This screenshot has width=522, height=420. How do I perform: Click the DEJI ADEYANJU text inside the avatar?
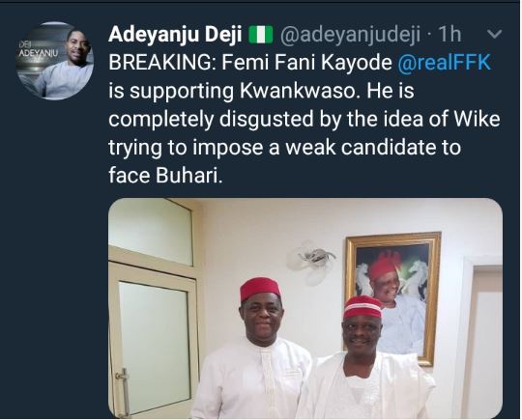click(x=38, y=50)
